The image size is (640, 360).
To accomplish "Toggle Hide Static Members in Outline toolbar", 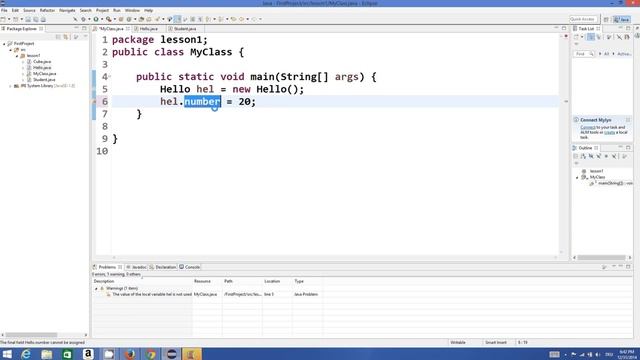I will 599,156.
